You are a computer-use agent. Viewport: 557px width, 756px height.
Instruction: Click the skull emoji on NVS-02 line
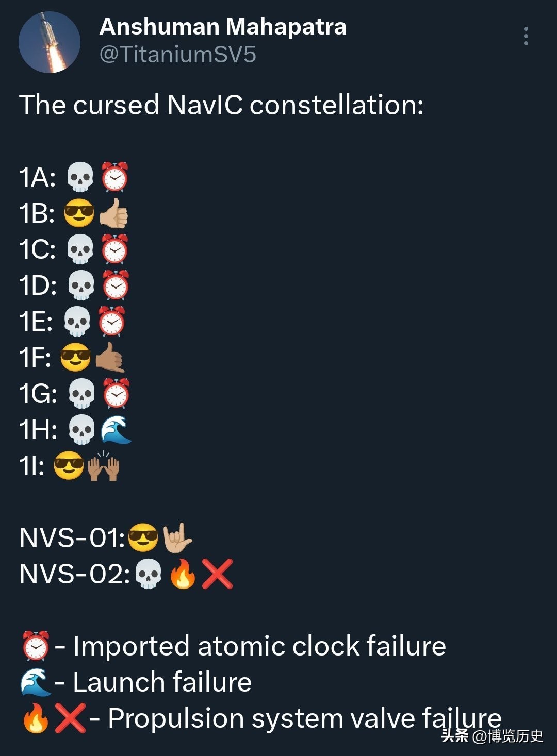[148, 574]
